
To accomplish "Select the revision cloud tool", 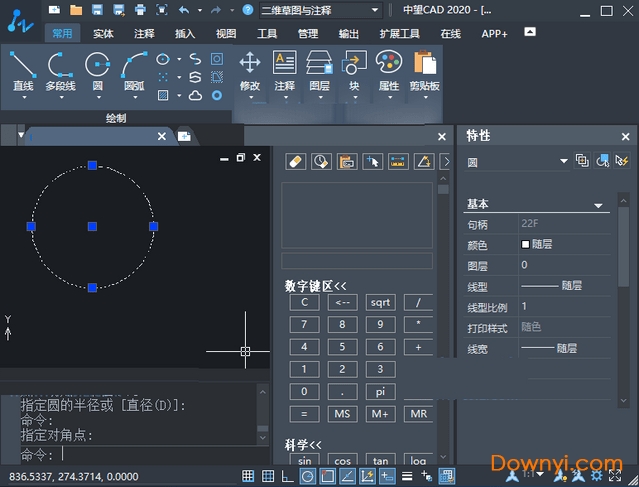I will point(195,95).
